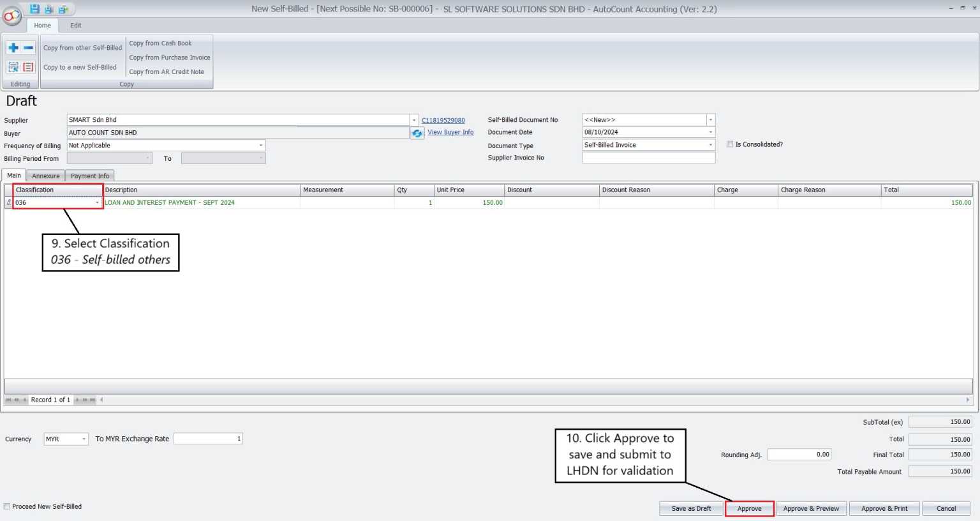Expand the Document Type dropdown

(x=710, y=145)
